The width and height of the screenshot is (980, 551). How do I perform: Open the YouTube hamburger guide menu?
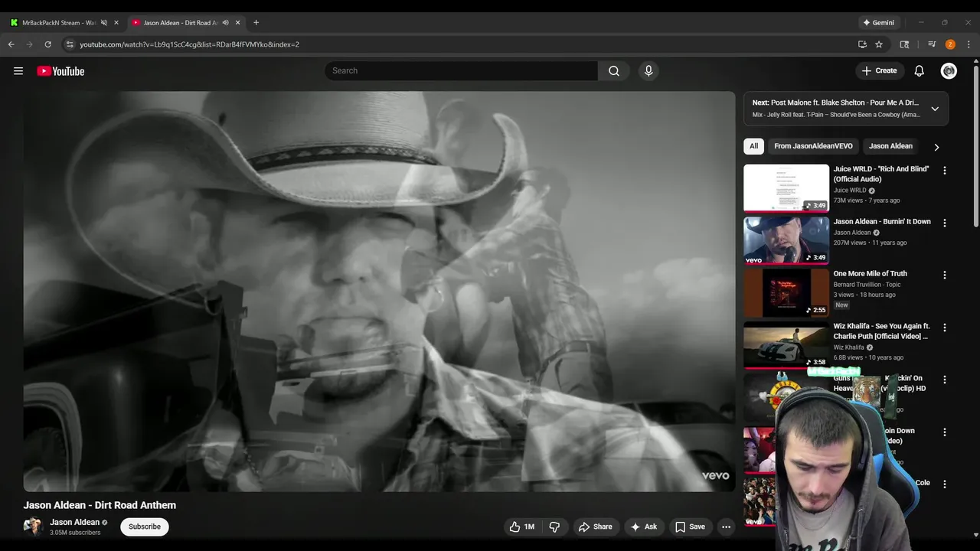tap(18, 71)
